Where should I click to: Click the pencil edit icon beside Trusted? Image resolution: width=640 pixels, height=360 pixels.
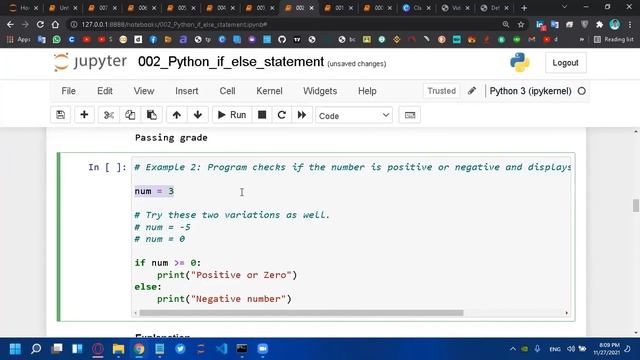click(472, 91)
